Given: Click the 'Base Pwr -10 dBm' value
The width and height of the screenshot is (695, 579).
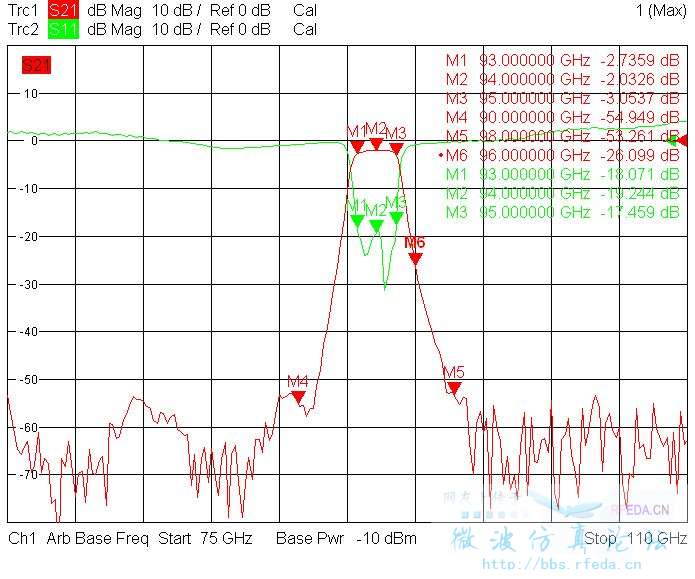Looking at the screenshot, I should [x=346, y=538].
